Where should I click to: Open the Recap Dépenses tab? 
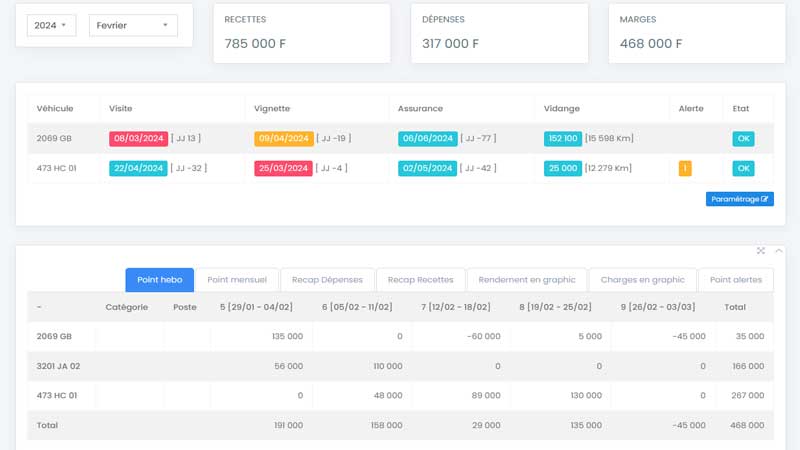pos(328,280)
